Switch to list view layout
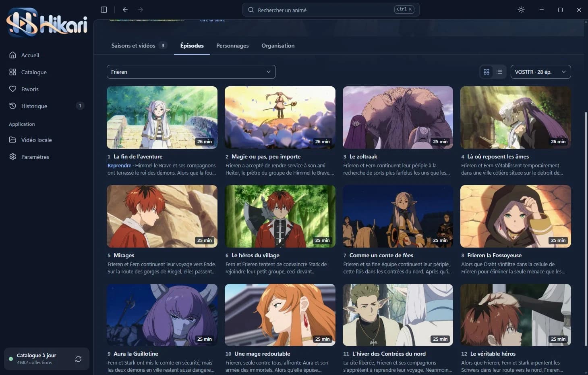588x375 pixels. (x=499, y=72)
